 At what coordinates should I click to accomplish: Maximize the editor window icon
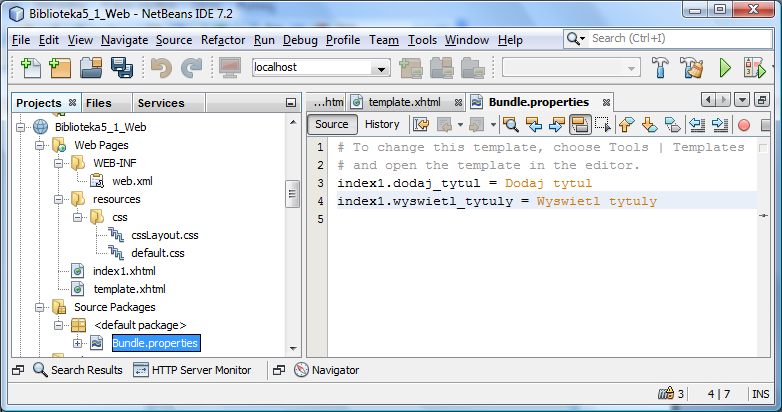pos(762,100)
